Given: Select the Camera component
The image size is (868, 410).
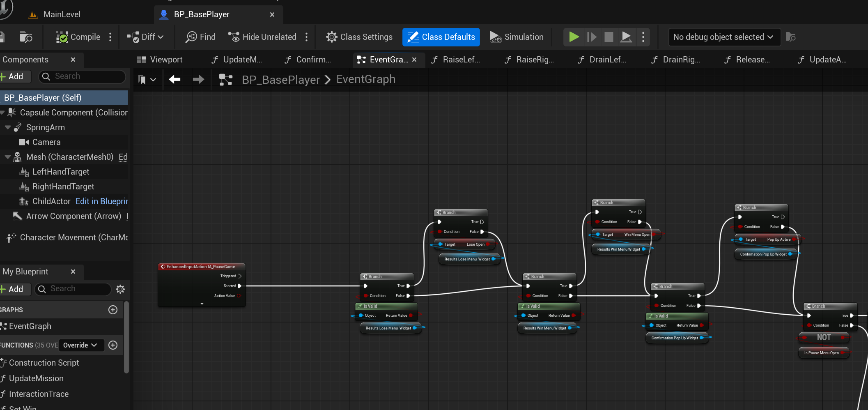Looking at the screenshot, I should pyautogui.click(x=46, y=142).
